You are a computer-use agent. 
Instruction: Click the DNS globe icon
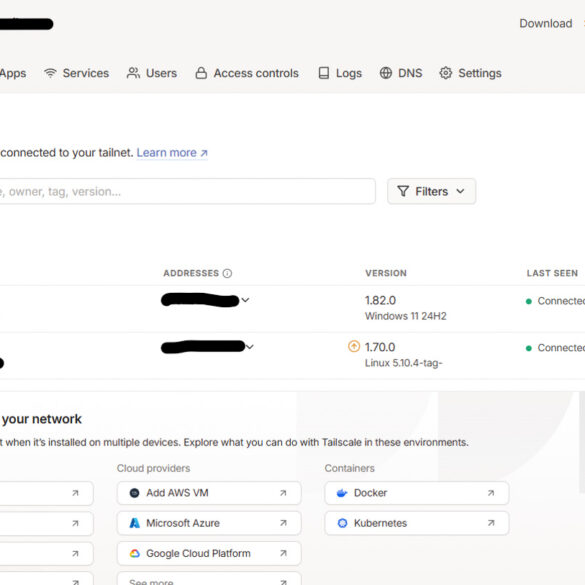click(x=386, y=73)
